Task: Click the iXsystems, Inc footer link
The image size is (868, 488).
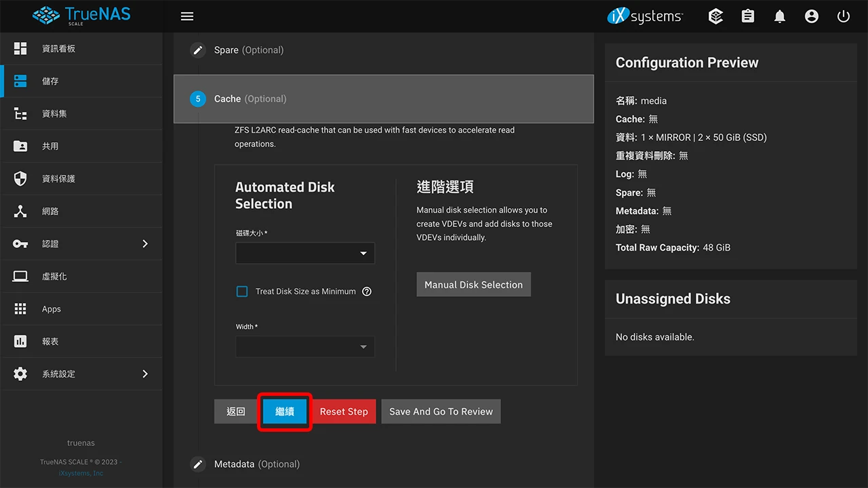Action: coord(81,472)
